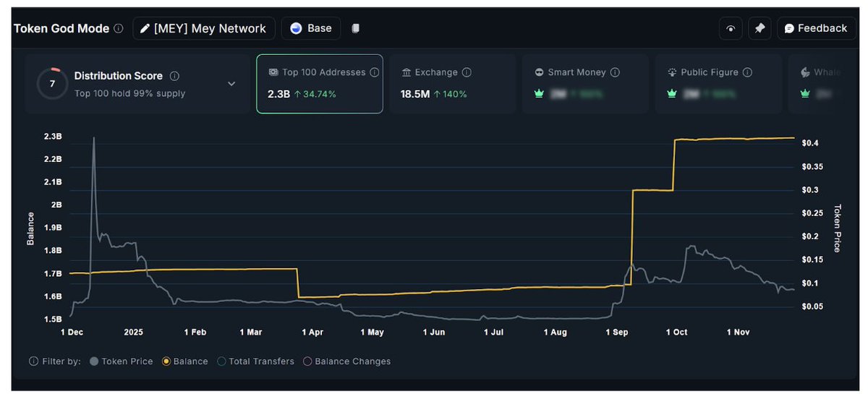Toggle the eye visibility icon at the top right
This screenshot has height=394, width=868.
pyautogui.click(x=731, y=29)
